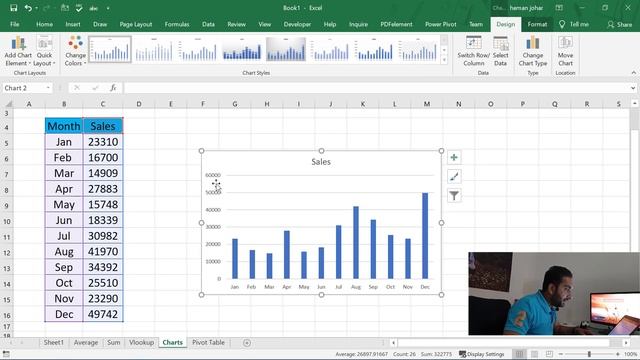
Task: Undo the last action
Action: coord(27,8)
